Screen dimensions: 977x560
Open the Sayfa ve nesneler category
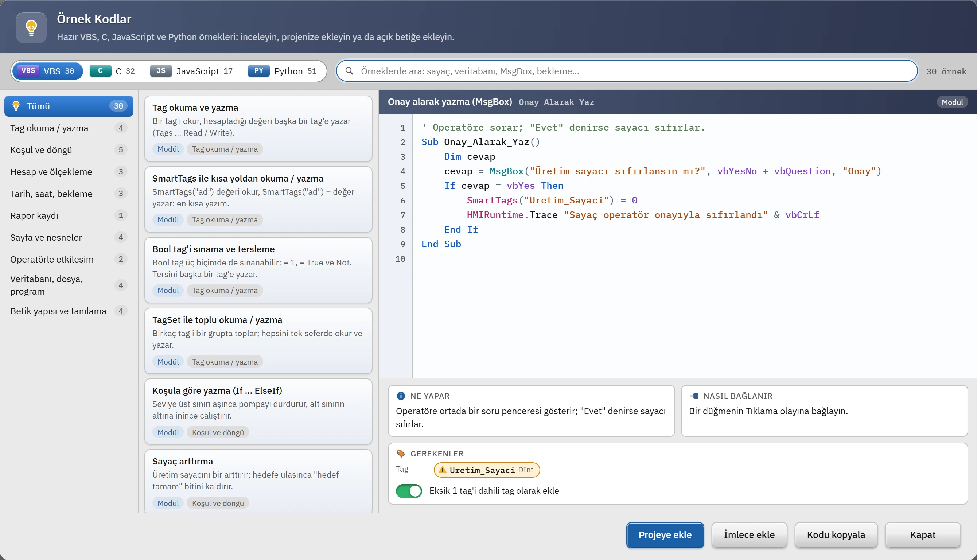coord(69,237)
